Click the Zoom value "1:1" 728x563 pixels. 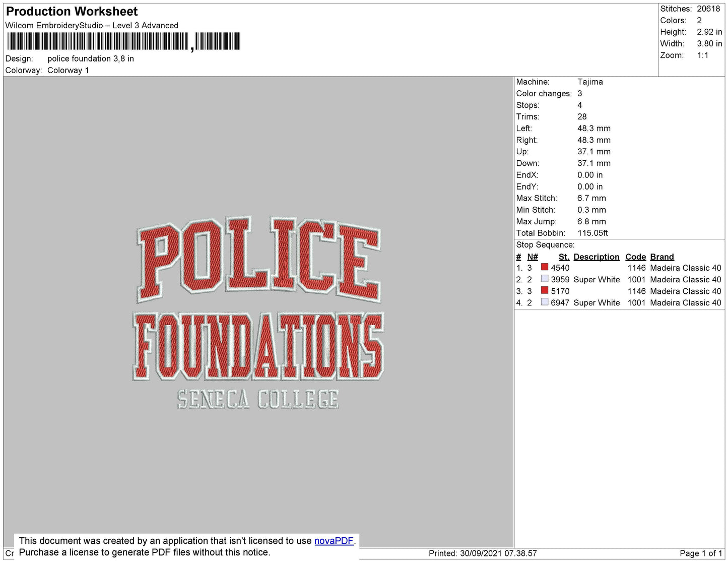703,55
